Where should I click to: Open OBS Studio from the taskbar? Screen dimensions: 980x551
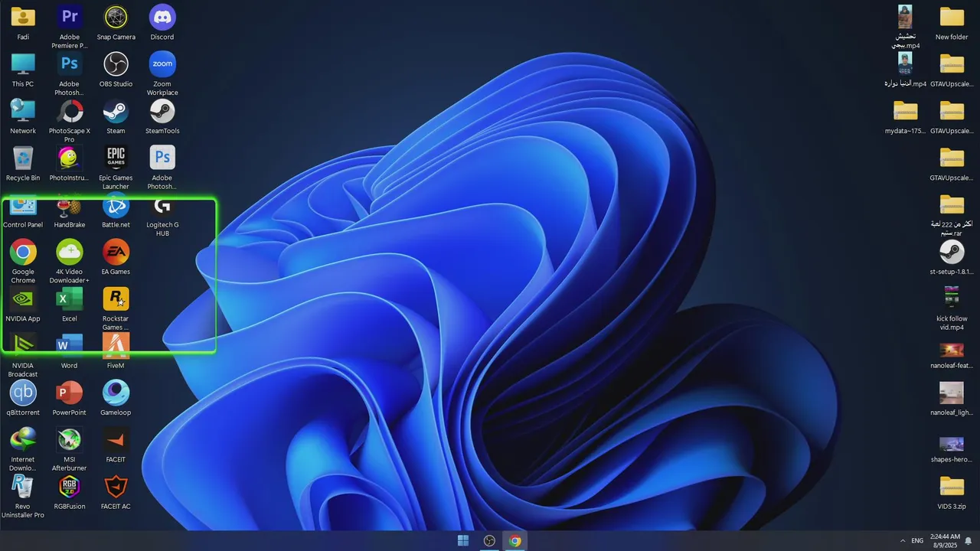(x=489, y=541)
